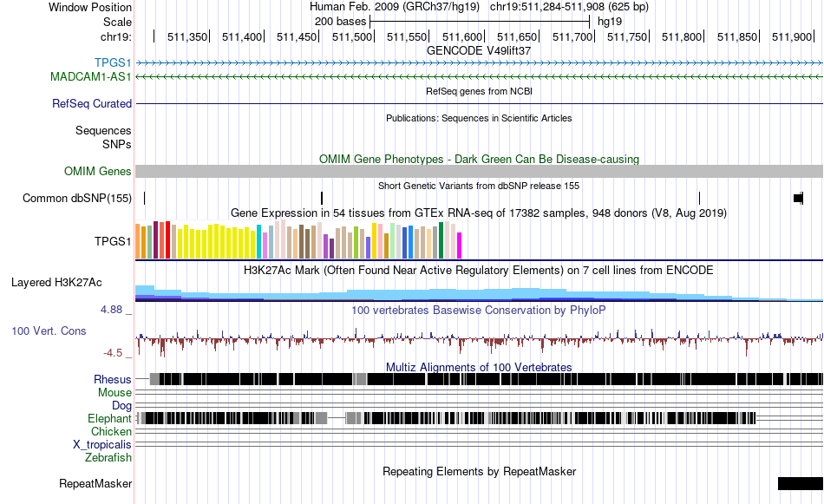Click the Scale label

point(117,22)
